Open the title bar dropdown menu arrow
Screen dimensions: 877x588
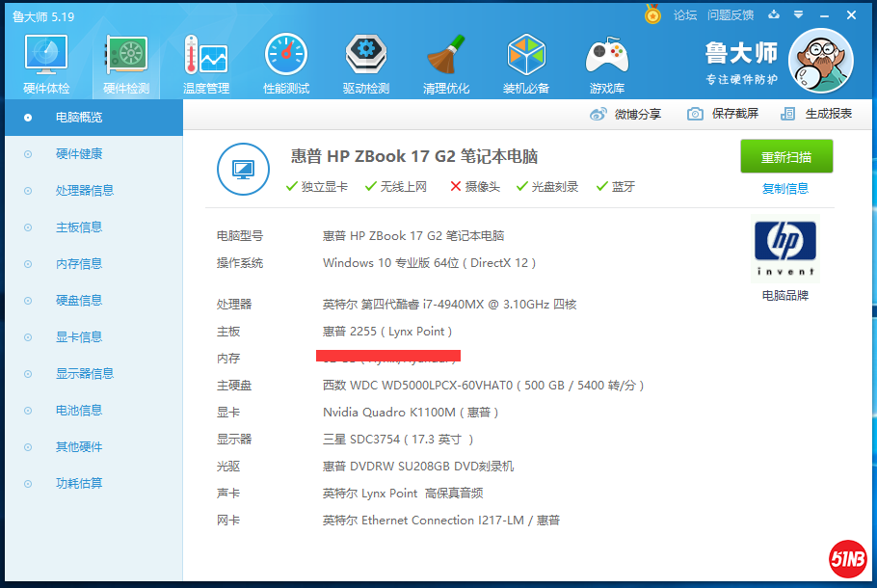click(798, 15)
